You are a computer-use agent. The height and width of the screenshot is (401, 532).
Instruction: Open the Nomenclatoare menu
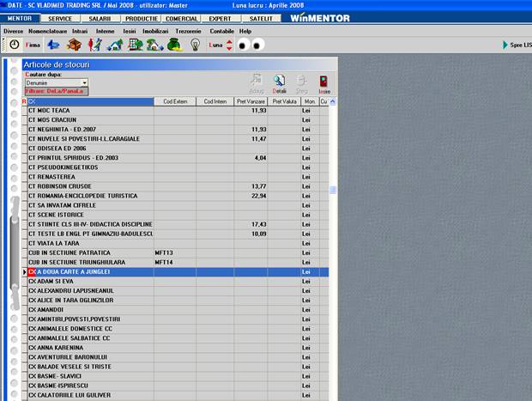pyautogui.click(x=48, y=31)
